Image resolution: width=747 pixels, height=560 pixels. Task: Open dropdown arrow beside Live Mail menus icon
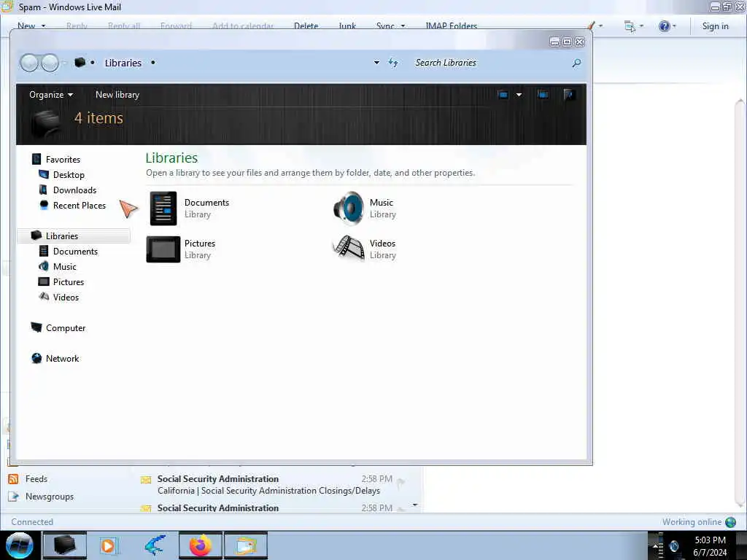(641, 26)
